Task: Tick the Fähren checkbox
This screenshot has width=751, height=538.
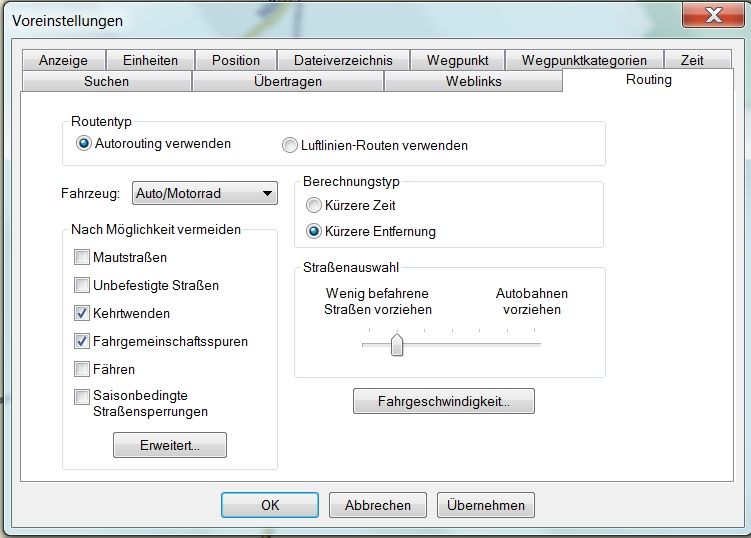Action: point(82,369)
